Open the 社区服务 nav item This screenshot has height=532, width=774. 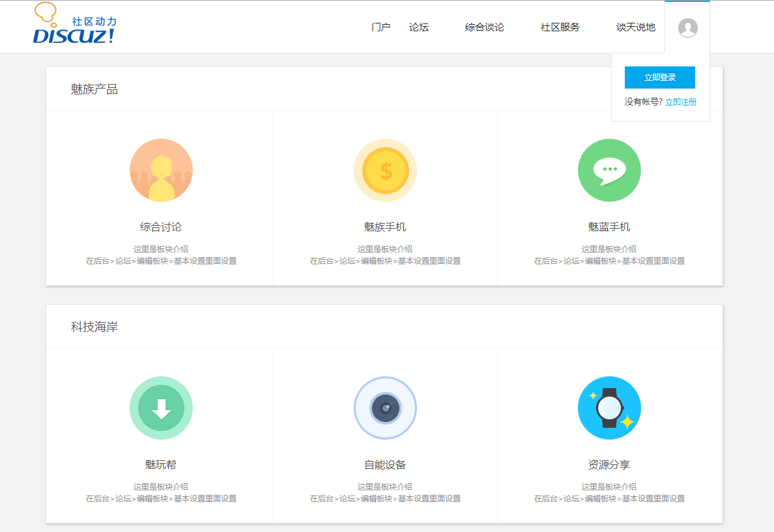click(560, 27)
